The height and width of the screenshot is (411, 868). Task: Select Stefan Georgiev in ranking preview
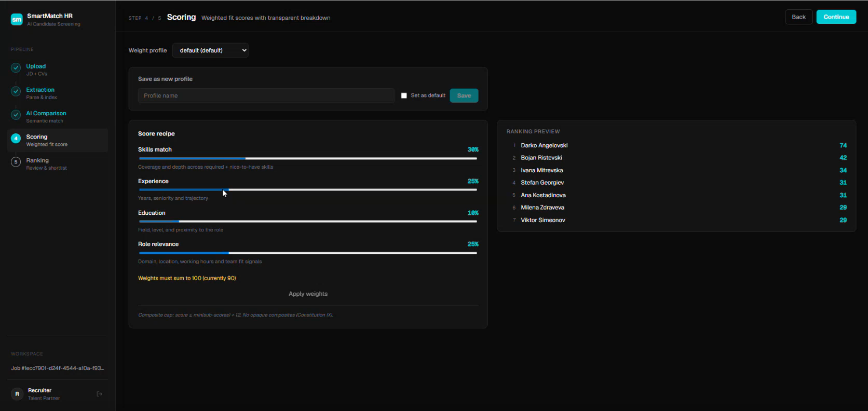[x=676, y=183]
